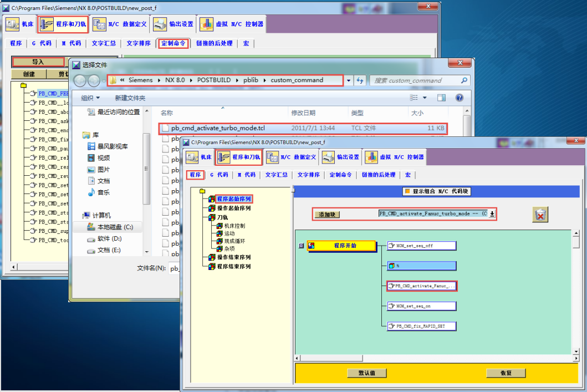587x392 pixels.
Task: Open 最近访问的位置 in navigation pane
Action: coord(114,113)
